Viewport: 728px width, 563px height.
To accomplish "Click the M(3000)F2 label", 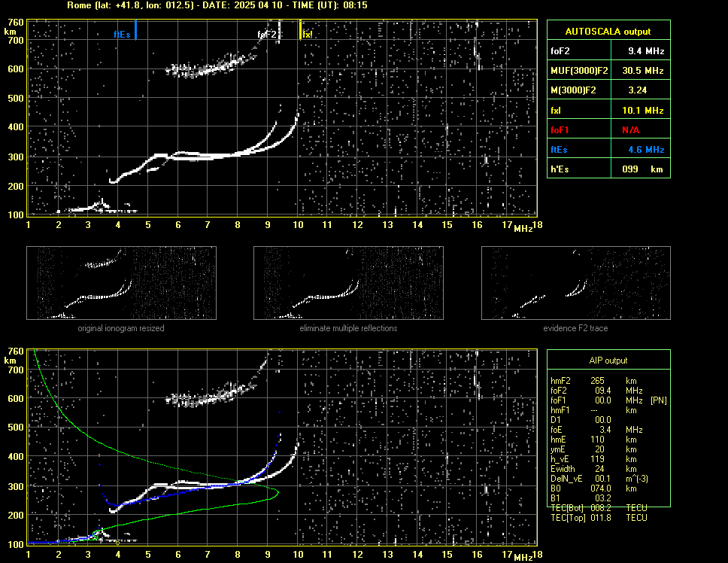I will click(573, 90).
